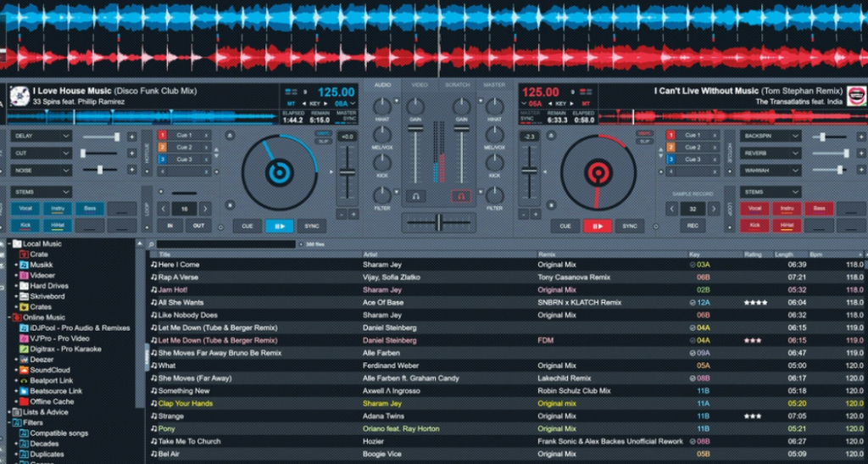
Task: Toggle Vocal stem on left deck
Action: pos(25,209)
